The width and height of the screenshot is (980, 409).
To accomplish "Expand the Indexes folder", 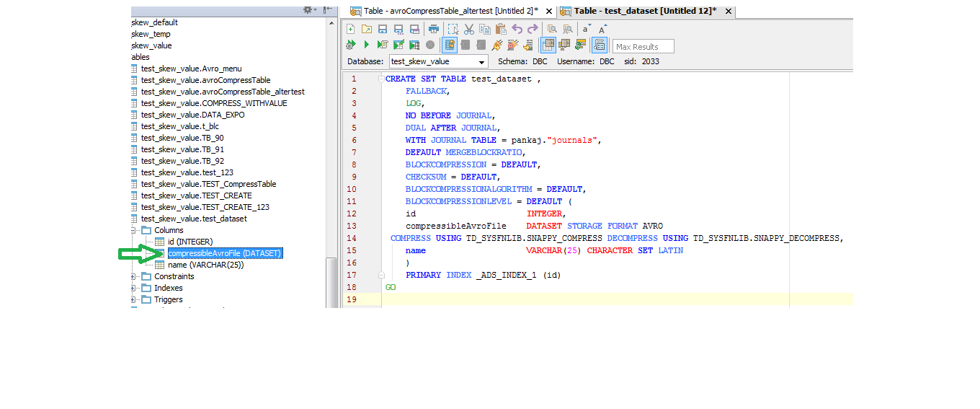I will [x=134, y=288].
